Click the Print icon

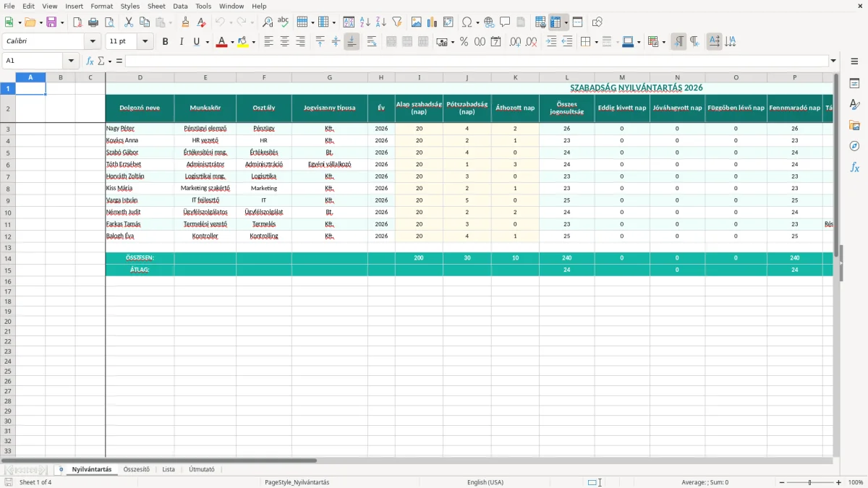tap(93, 22)
